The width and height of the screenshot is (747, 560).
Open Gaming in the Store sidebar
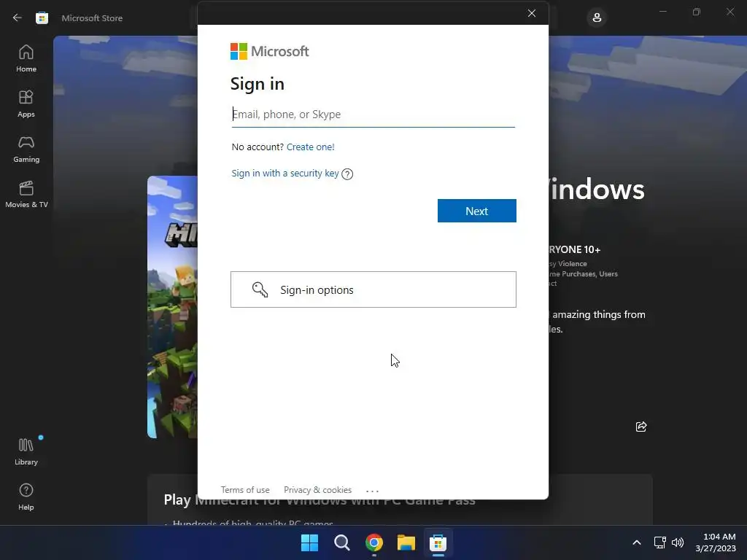26,149
